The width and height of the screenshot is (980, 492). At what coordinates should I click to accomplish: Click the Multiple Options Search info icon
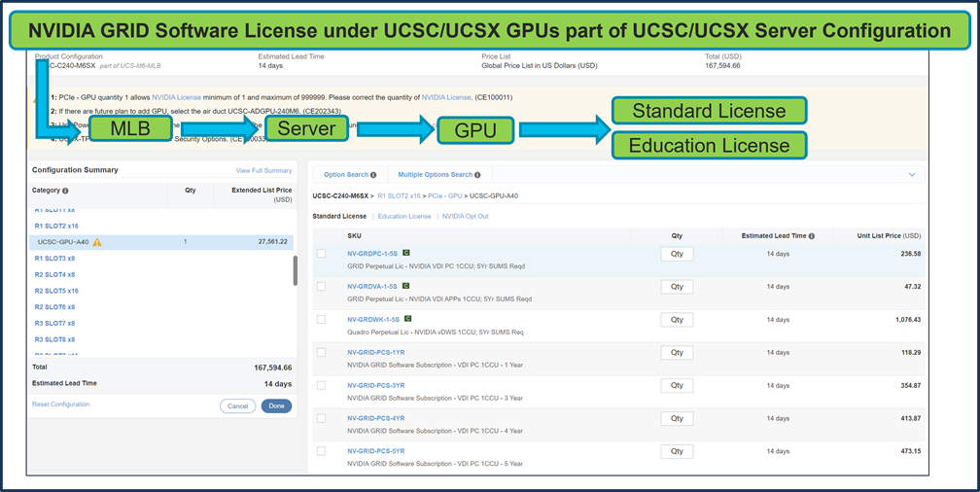click(476, 175)
